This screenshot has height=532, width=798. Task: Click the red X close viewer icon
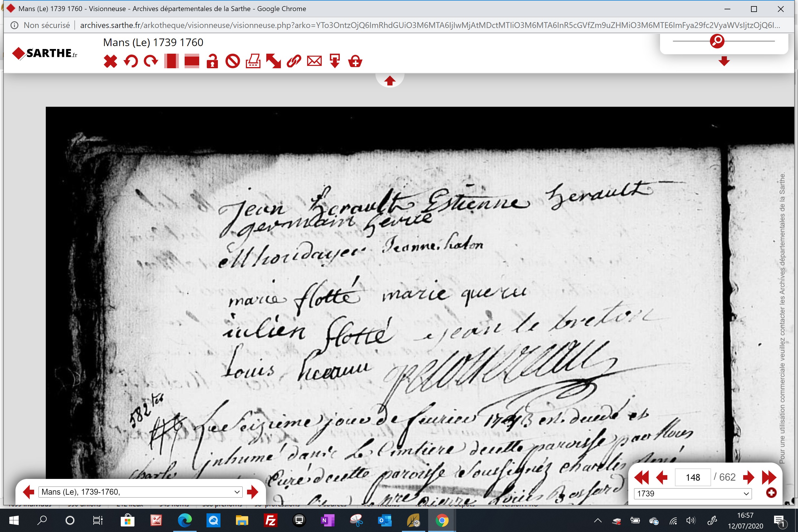[110, 62]
